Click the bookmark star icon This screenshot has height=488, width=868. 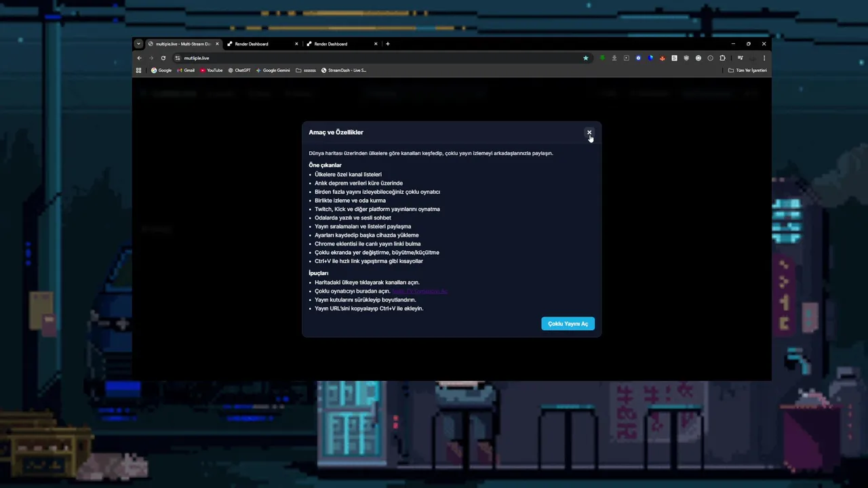586,58
